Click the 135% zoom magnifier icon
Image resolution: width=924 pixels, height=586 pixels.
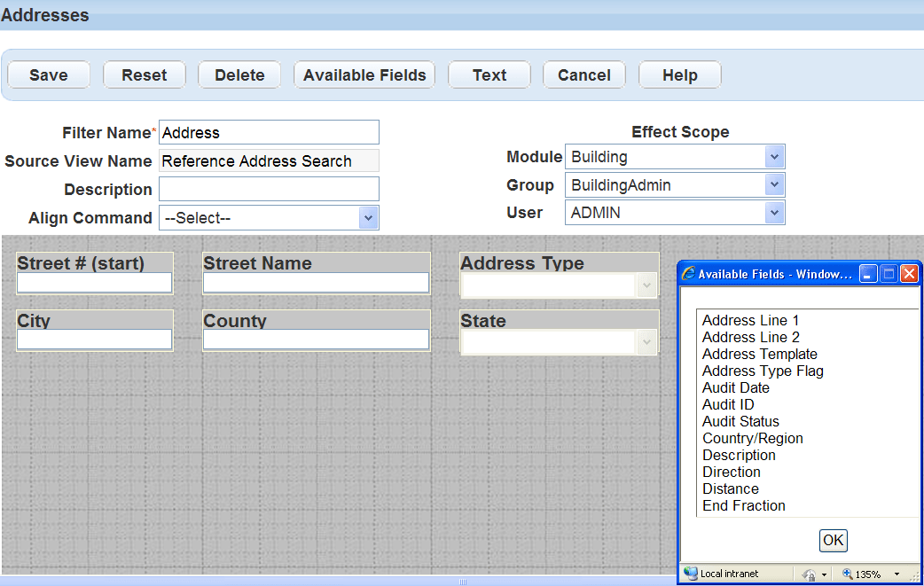pyautogui.click(x=847, y=574)
